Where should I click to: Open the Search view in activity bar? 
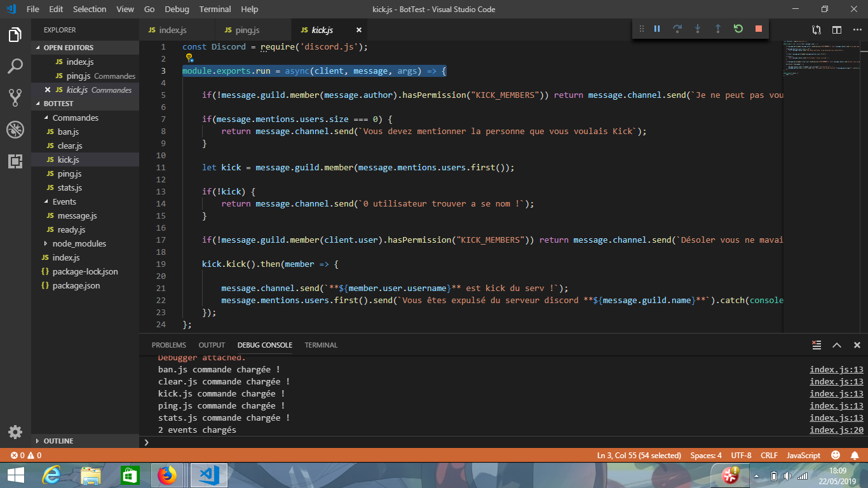click(15, 66)
